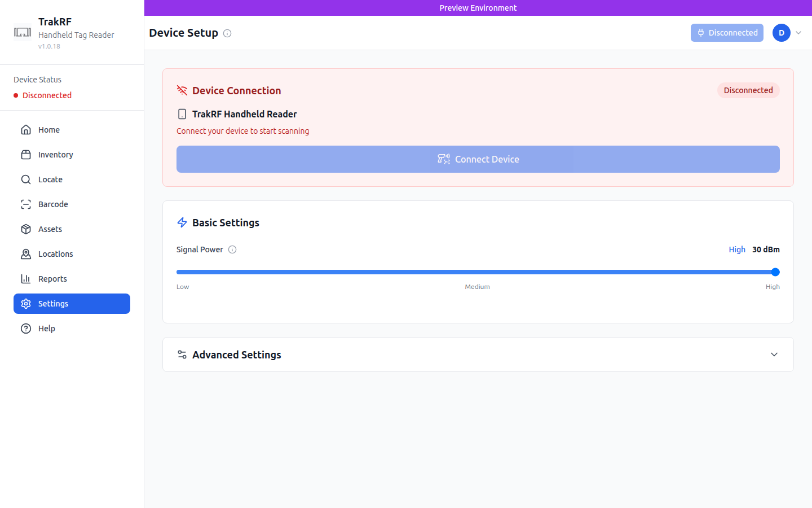812x508 pixels.
Task: Click the Settings gear icon
Action: click(26, 303)
